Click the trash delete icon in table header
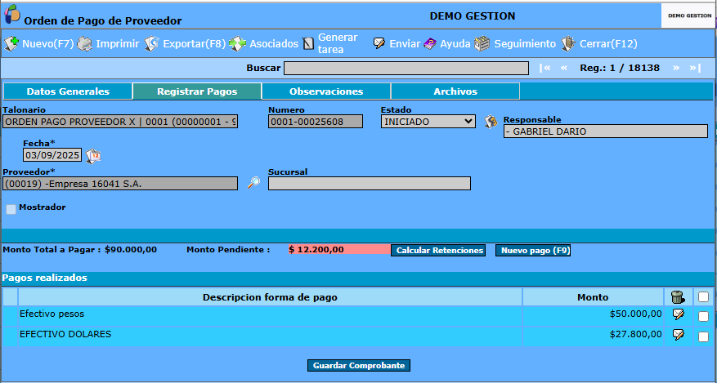The height and width of the screenshot is (383, 717). [x=678, y=297]
